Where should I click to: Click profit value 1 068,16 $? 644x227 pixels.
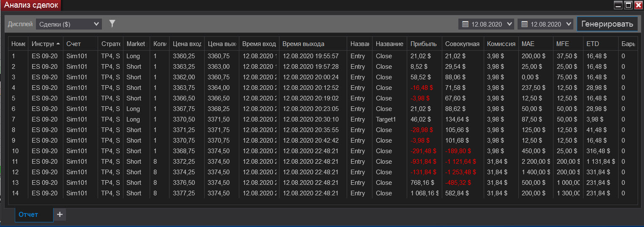pyautogui.click(x=425, y=193)
